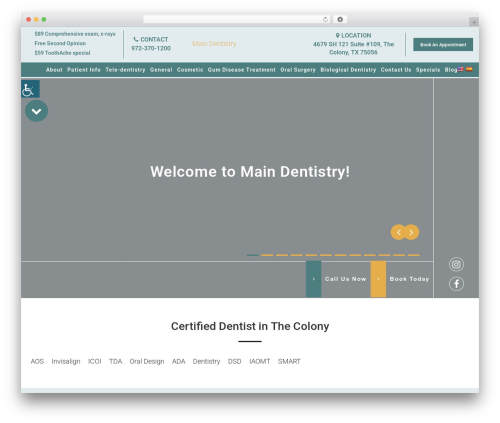Call the 972-370-1200 phone number
The height and width of the screenshot is (423, 500).
click(x=151, y=48)
